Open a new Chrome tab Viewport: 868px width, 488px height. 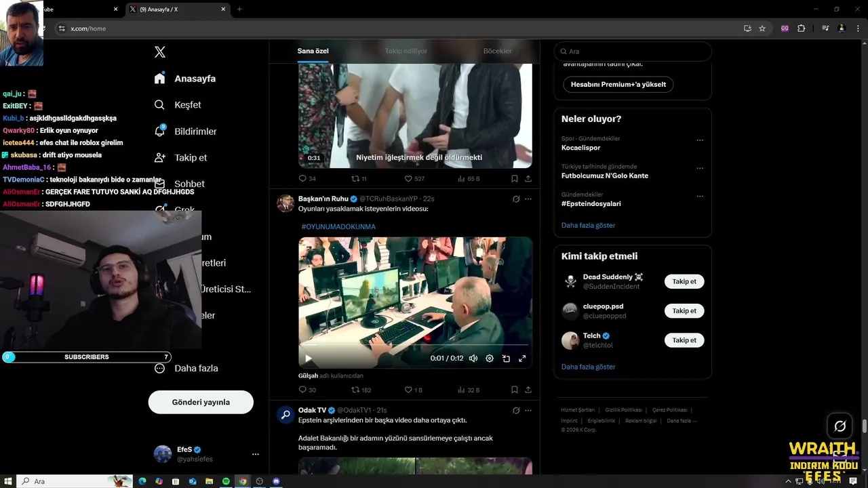pyautogui.click(x=239, y=9)
